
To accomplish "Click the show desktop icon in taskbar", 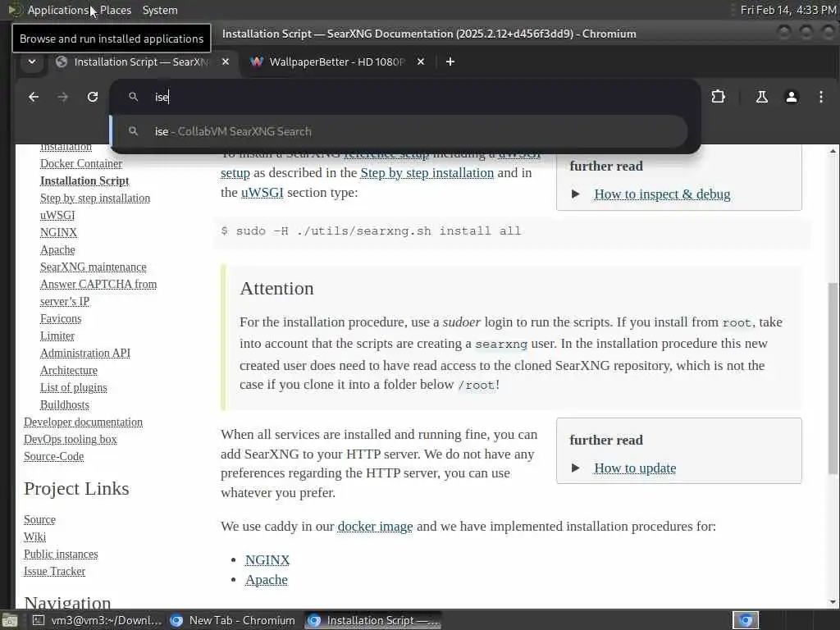I will coord(10,620).
